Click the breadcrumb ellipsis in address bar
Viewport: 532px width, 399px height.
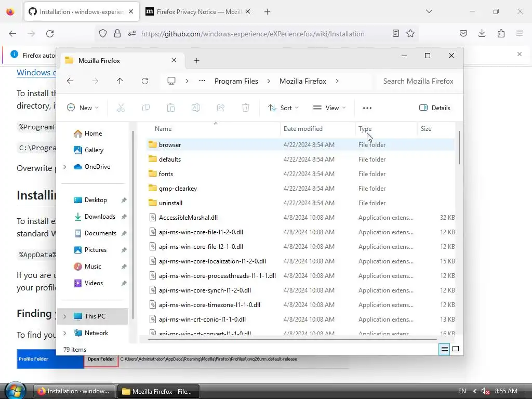coord(202,81)
